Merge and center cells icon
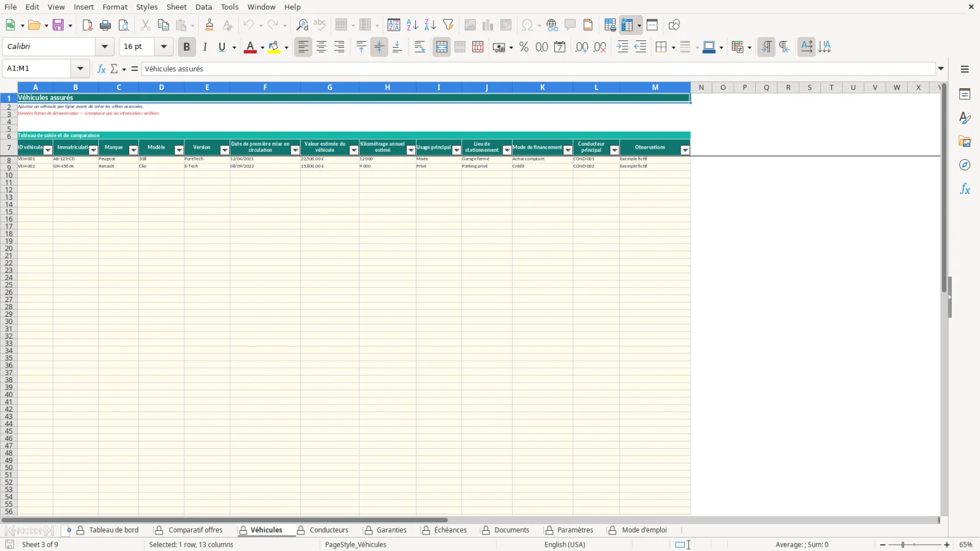Image resolution: width=980 pixels, height=551 pixels. click(442, 47)
